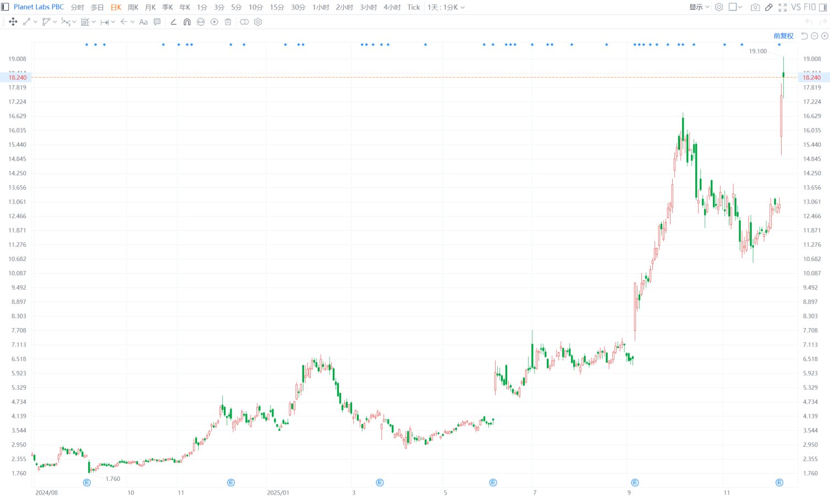The image size is (830, 504).
Task: Add a comment bubble note
Action: [157, 22]
